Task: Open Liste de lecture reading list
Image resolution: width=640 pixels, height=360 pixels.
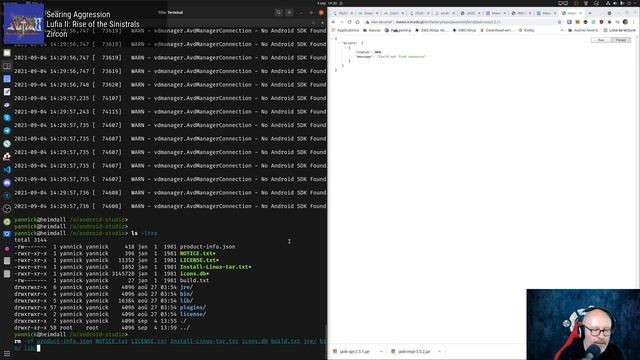Action: pos(620,30)
